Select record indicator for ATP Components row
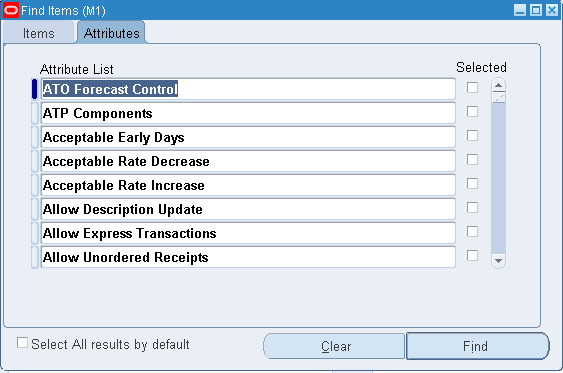Viewport: 563px width, 373px height. pos(34,113)
